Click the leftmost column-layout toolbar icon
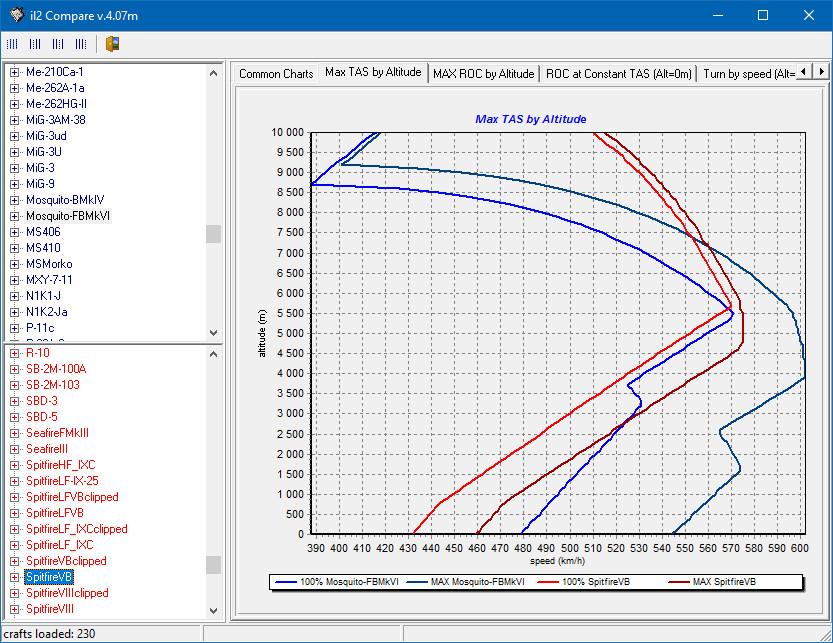833x643 pixels. 12,44
